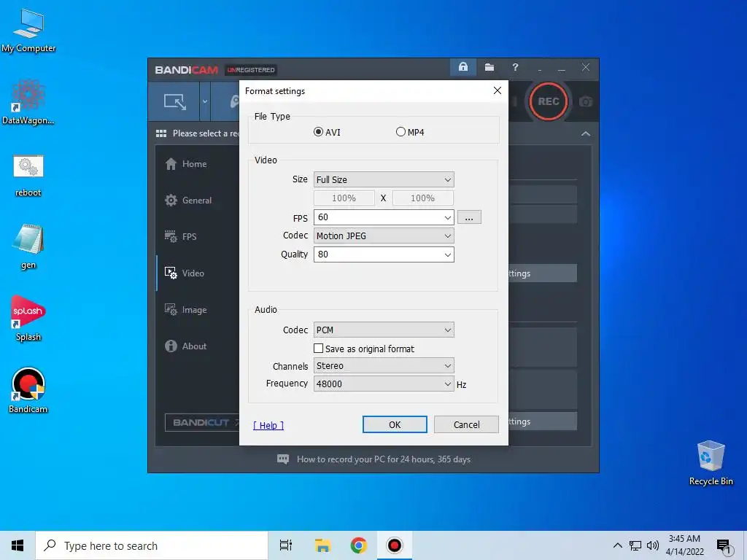Viewport: 747px width, 560px height.
Task: Close the Format settings dialog
Action: (498, 90)
